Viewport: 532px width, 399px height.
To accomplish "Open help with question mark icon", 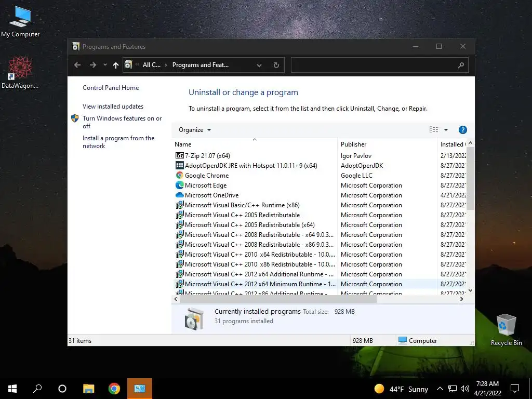I will (462, 129).
